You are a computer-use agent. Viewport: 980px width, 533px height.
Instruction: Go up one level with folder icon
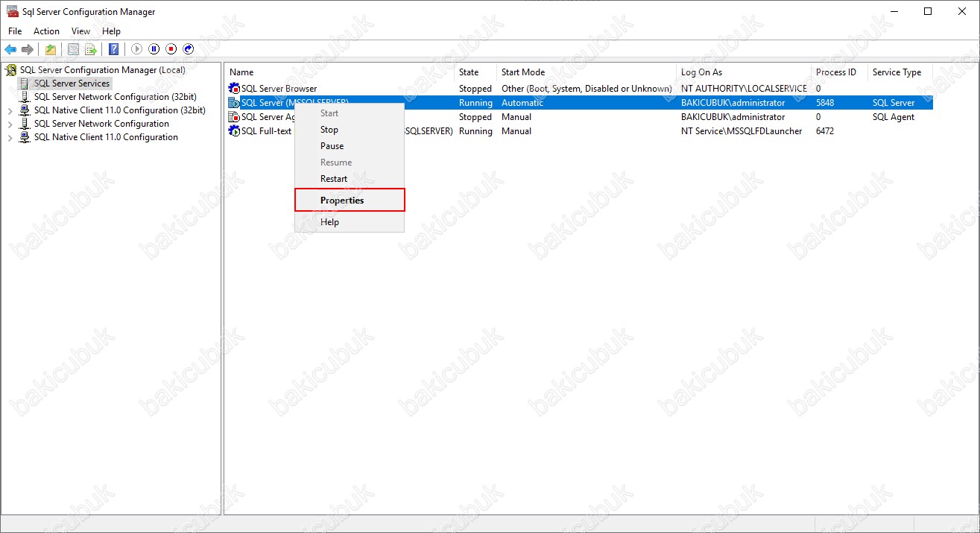point(50,49)
